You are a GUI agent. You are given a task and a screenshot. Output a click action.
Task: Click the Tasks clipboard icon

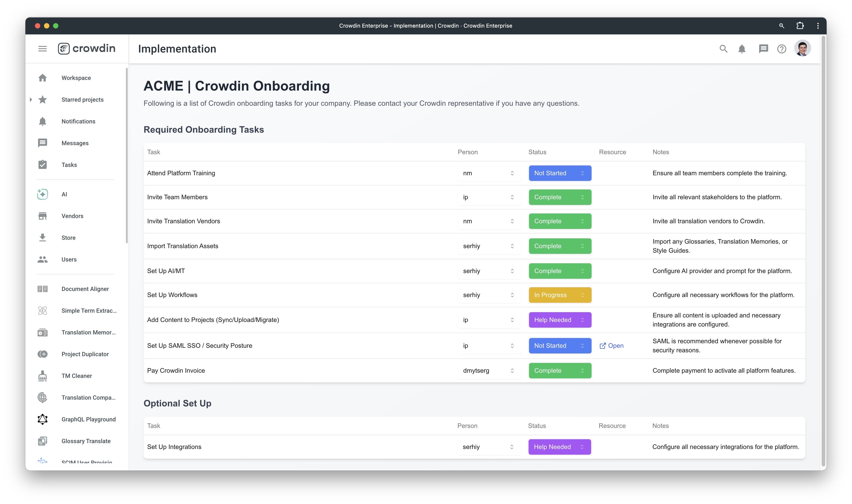pyautogui.click(x=43, y=165)
